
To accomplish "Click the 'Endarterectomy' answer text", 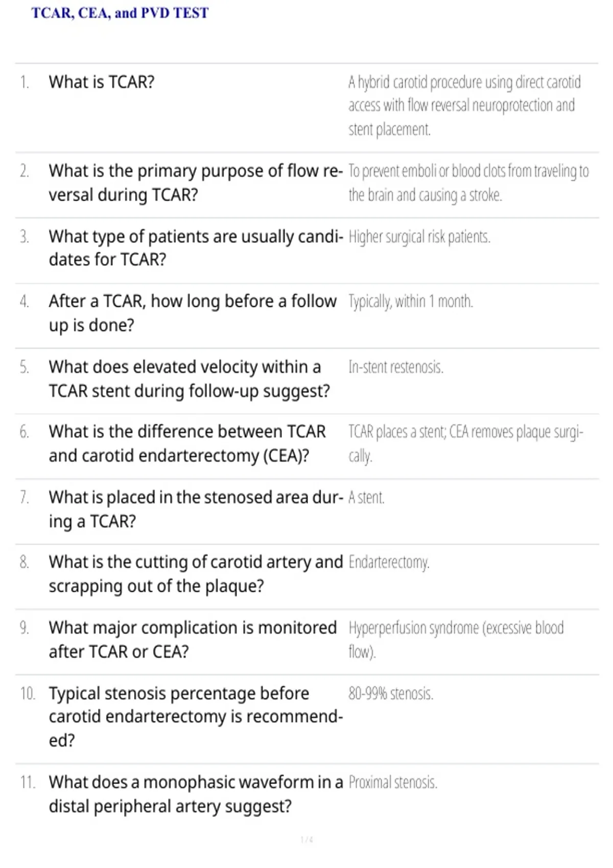I will pos(389,562).
